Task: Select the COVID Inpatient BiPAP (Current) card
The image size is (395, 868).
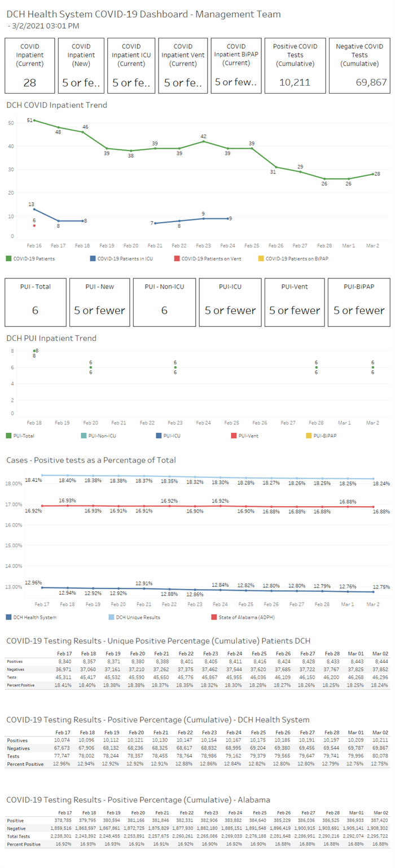Action: point(236,66)
